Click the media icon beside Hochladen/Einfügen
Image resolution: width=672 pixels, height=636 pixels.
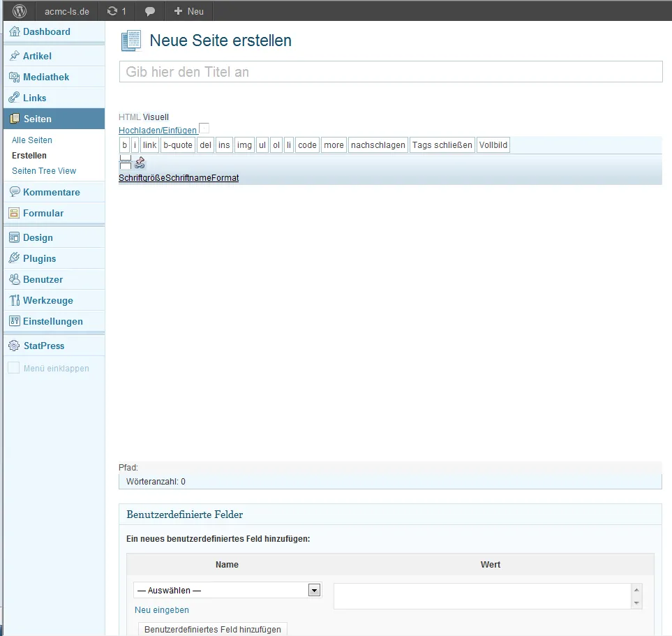coord(204,128)
